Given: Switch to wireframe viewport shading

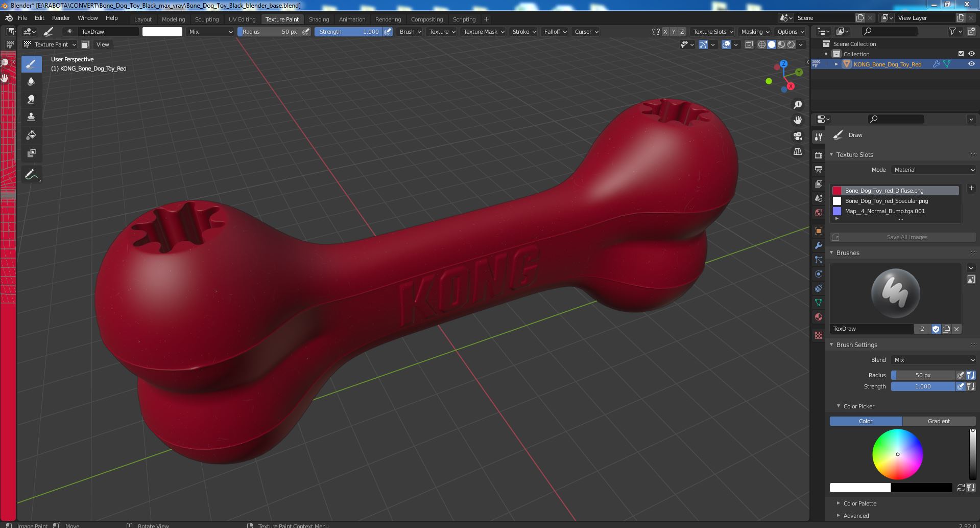Looking at the screenshot, I should (x=761, y=44).
